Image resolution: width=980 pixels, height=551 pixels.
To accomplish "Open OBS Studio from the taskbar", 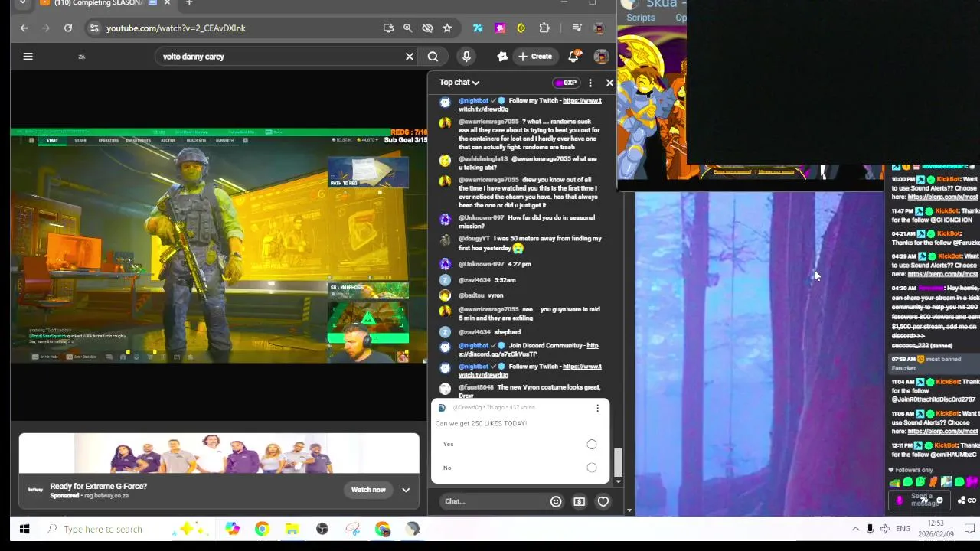I will pos(322,529).
